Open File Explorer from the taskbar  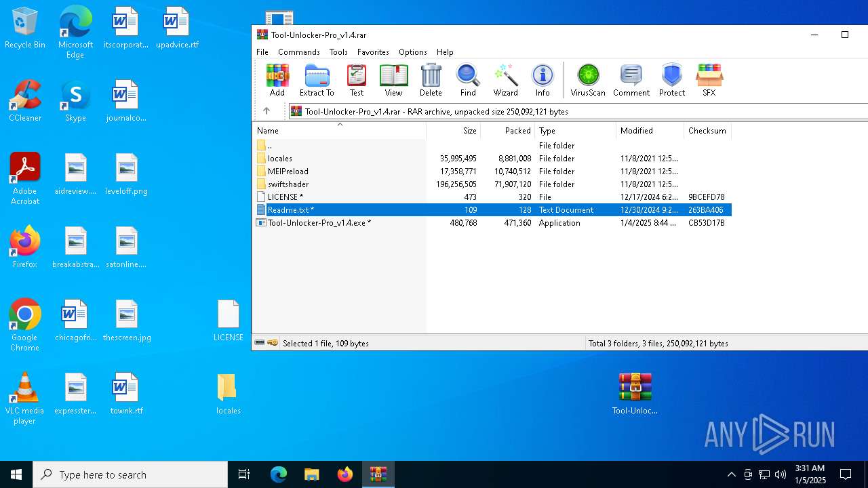(x=311, y=474)
